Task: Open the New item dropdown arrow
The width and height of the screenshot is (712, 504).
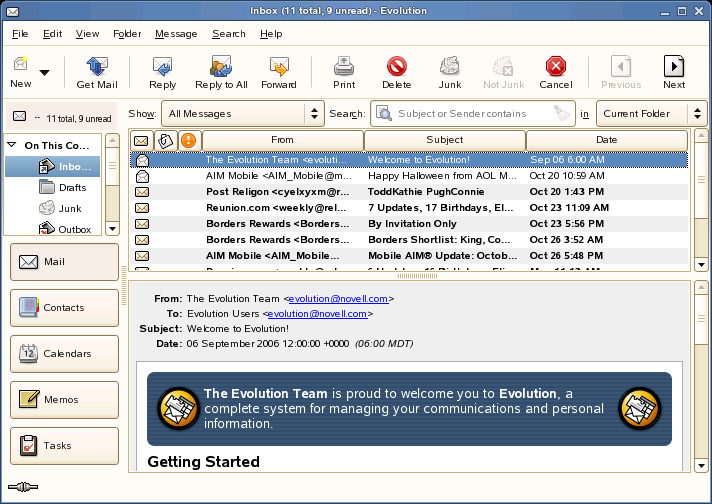Action: point(44,72)
